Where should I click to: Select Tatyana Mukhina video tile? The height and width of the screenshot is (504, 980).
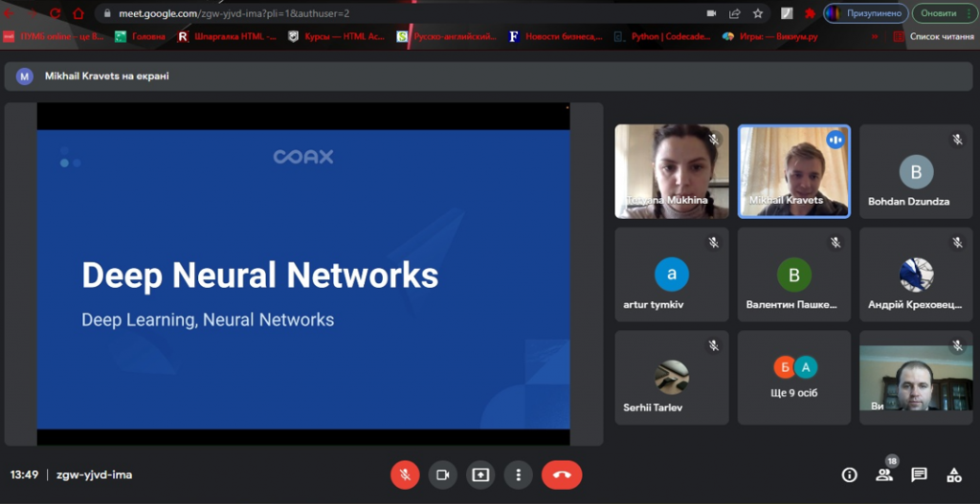pos(671,171)
